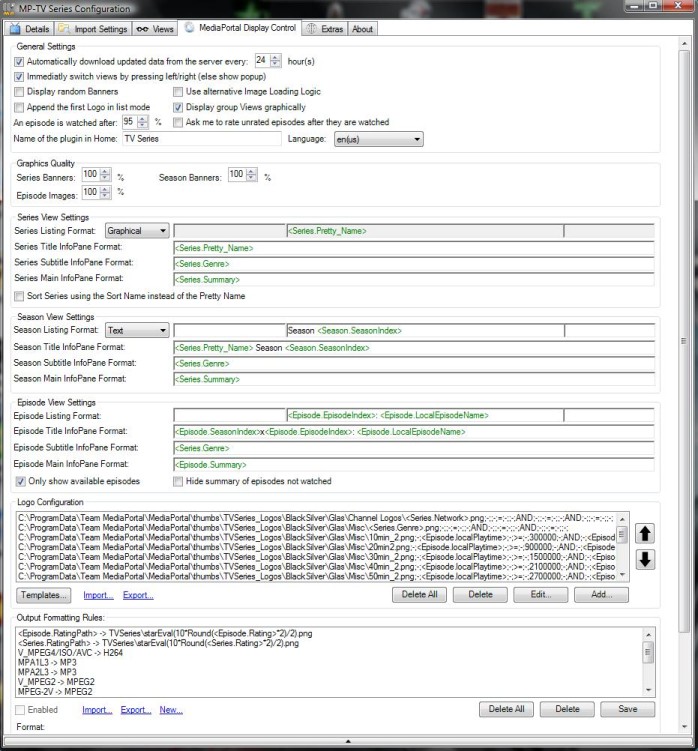Adjust the episode watched percentage spinner
The image size is (698, 751).
point(143,122)
